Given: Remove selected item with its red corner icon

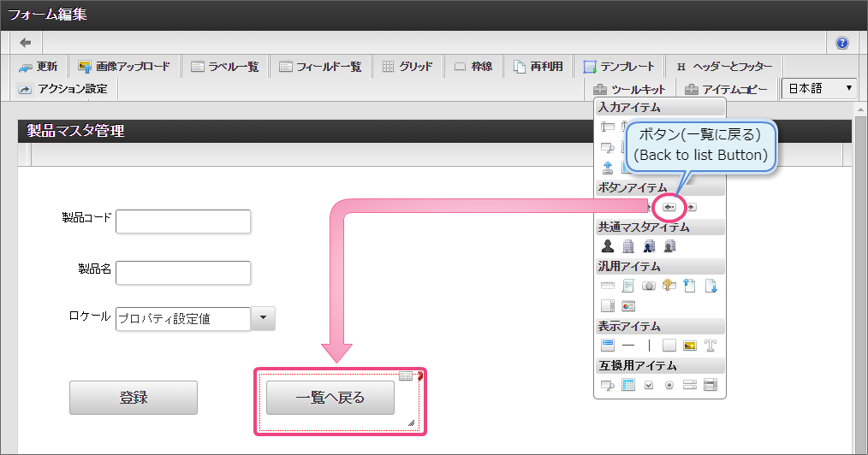Looking at the screenshot, I should [x=420, y=376].
